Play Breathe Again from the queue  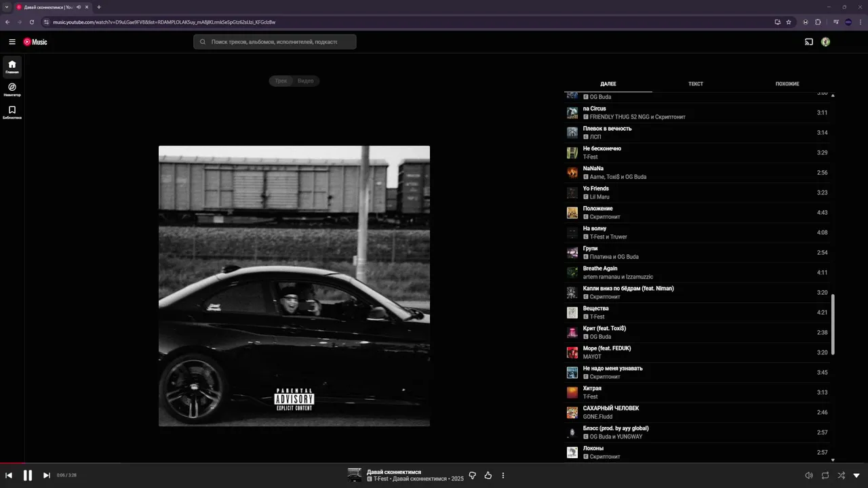coord(698,272)
